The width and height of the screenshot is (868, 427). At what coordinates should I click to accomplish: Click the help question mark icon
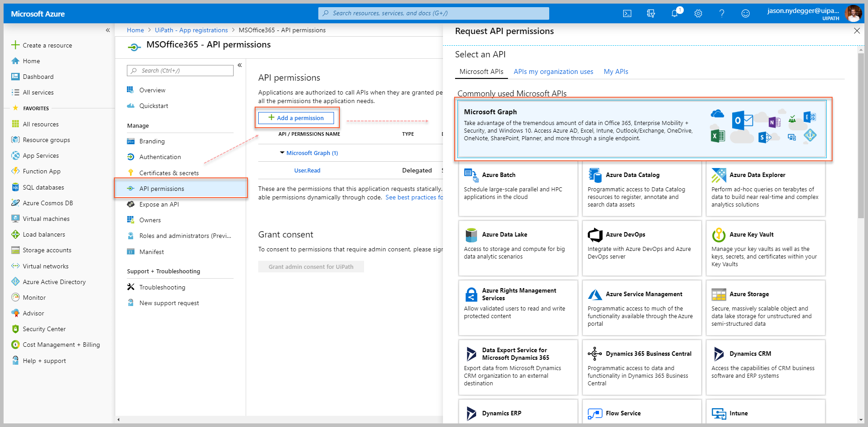pyautogui.click(x=721, y=13)
